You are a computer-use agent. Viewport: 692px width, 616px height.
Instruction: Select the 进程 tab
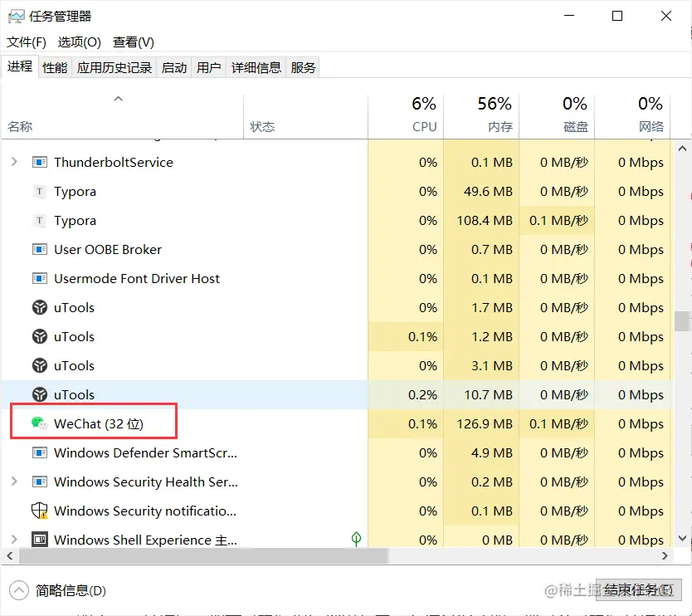(x=20, y=66)
